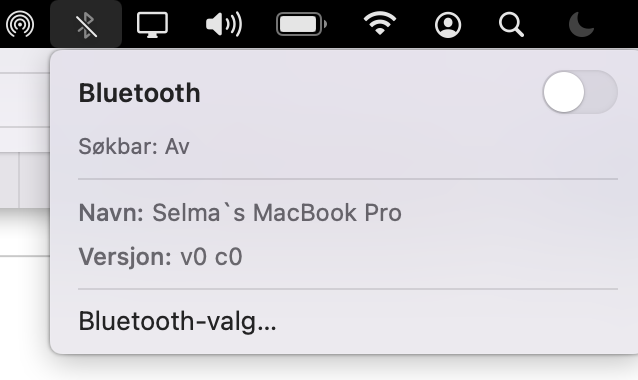Open Bluetooth-valg… preferences
The width and height of the screenshot is (638, 380).
click(x=177, y=321)
